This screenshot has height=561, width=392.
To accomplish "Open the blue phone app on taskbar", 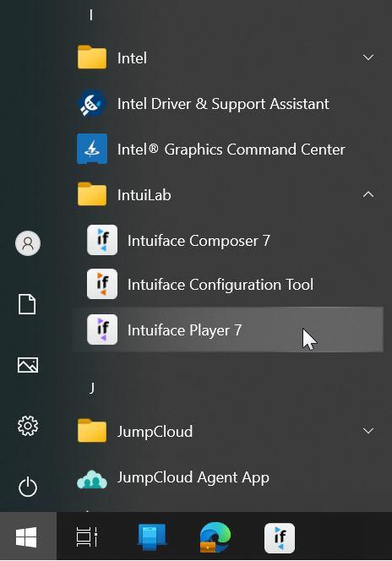I will (x=152, y=537).
